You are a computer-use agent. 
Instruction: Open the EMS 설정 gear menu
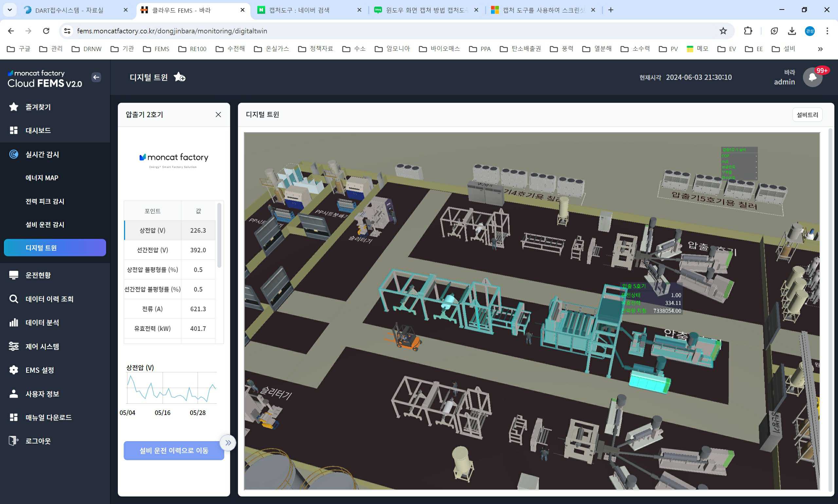pyautogui.click(x=14, y=370)
